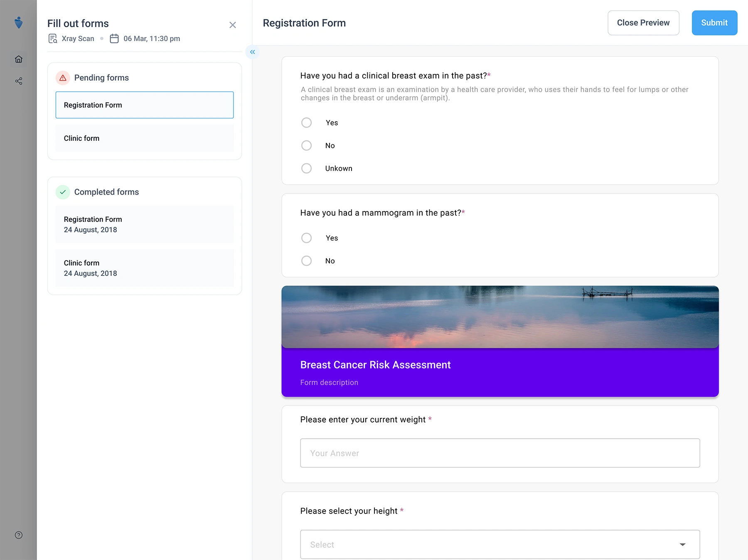Choose Yes for clinical breast exam
Viewport: 748px width, 560px height.
tap(306, 123)
